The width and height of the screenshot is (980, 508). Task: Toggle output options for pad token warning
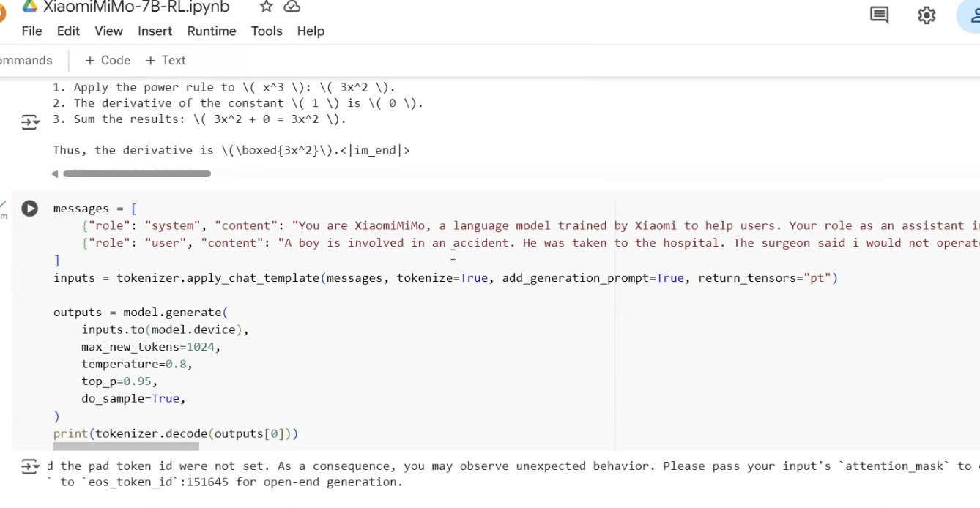(x=29, y=466)
